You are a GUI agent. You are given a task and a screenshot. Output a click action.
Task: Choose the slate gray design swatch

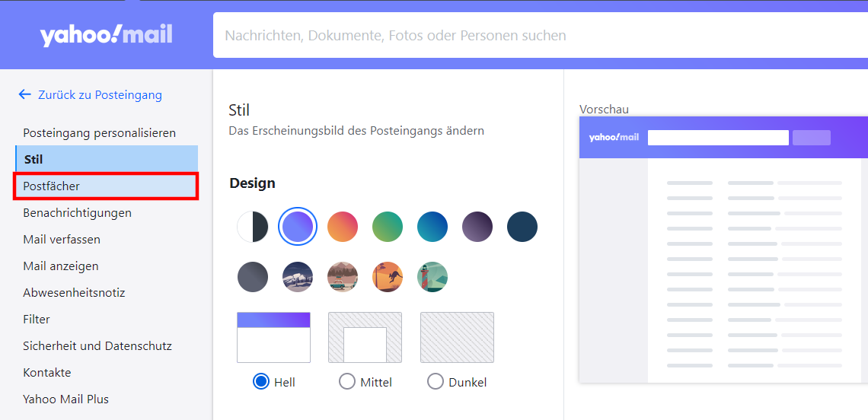(x=253, y=277)
